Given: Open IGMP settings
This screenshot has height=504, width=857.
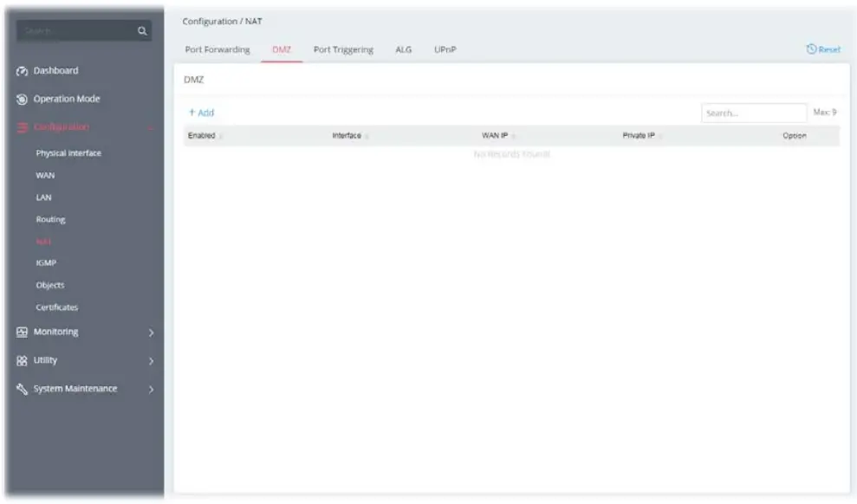Looking at the screenshot, I should (x=46, y=263).
